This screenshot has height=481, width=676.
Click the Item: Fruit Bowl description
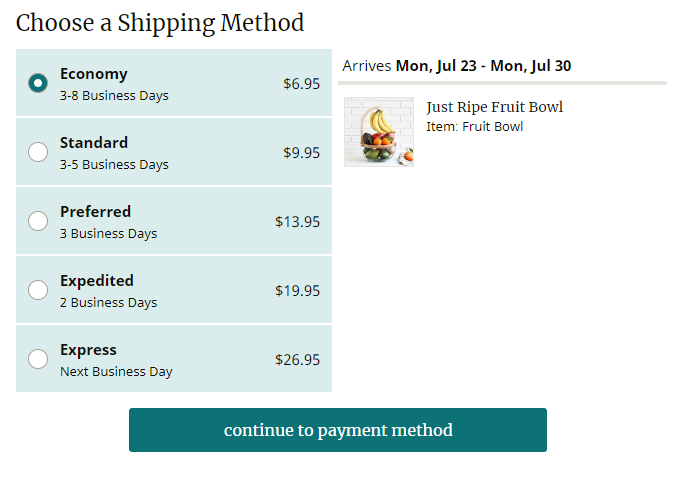(x=474, y=127)
